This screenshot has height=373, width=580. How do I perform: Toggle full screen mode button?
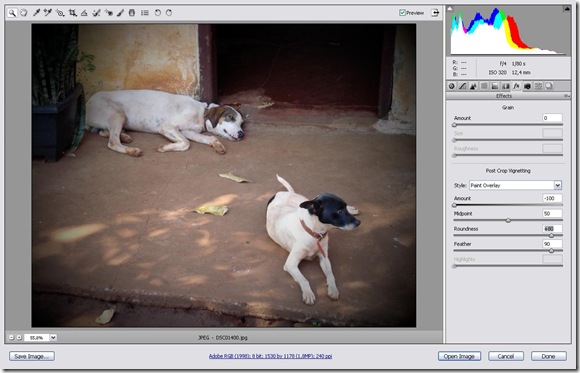[435, 13]
